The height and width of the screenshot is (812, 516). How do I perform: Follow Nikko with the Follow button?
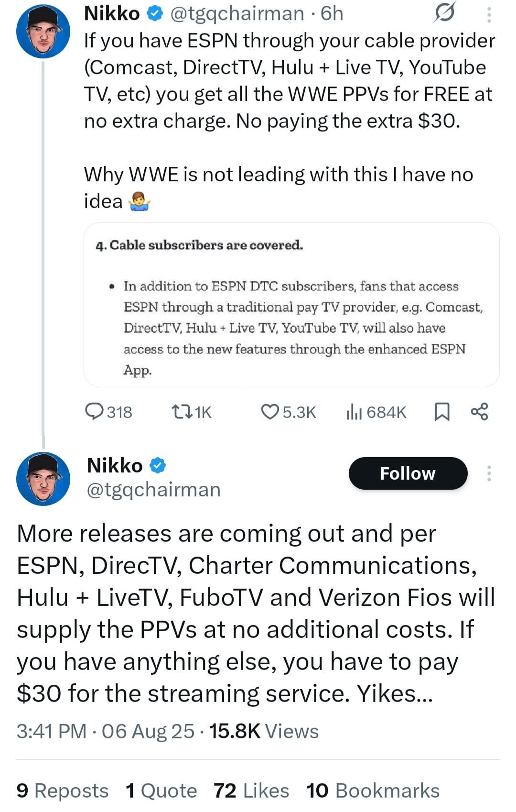408,473
